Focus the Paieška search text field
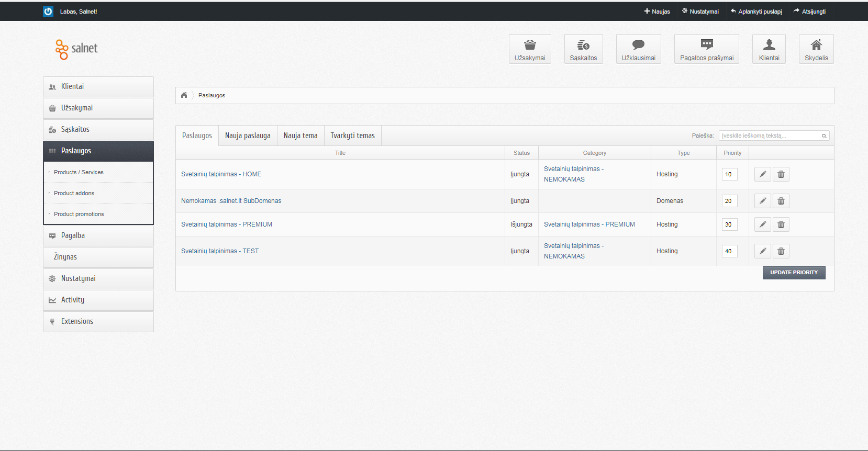This screenshot has height=451, width=868. point(774,136)
